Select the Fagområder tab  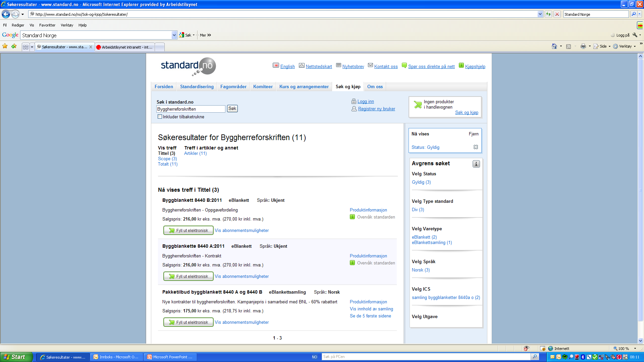(x=233, y=86)
